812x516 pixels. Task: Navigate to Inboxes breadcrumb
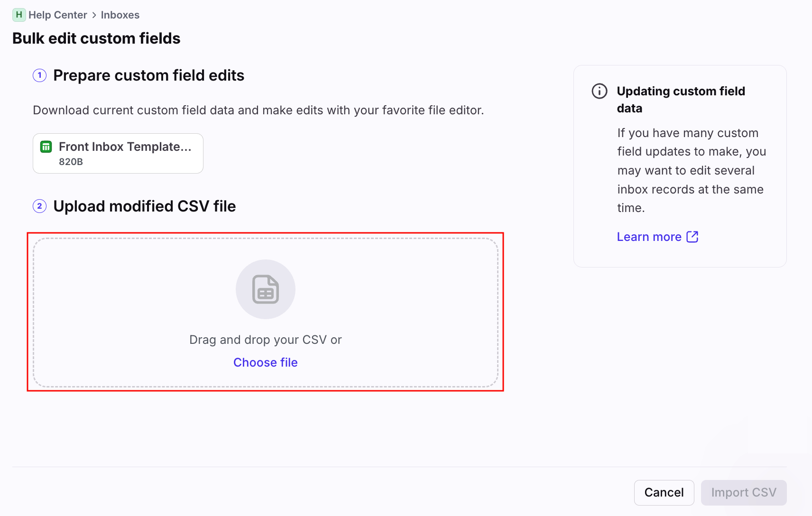tap(120, 15)
